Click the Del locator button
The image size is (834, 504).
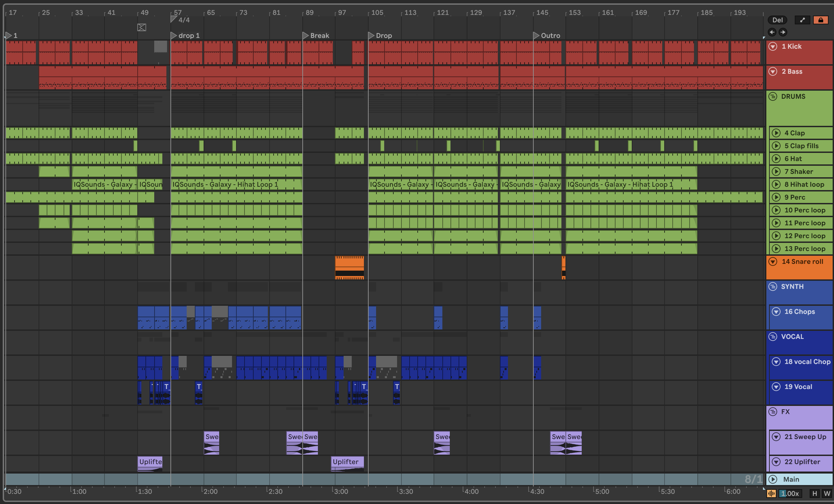click(x=777, y=20)
